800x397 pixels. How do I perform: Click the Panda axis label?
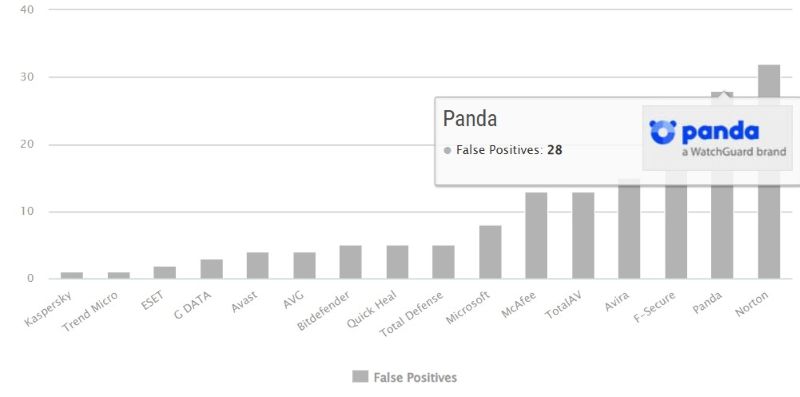pyautogui.click(x=708, y=303)
